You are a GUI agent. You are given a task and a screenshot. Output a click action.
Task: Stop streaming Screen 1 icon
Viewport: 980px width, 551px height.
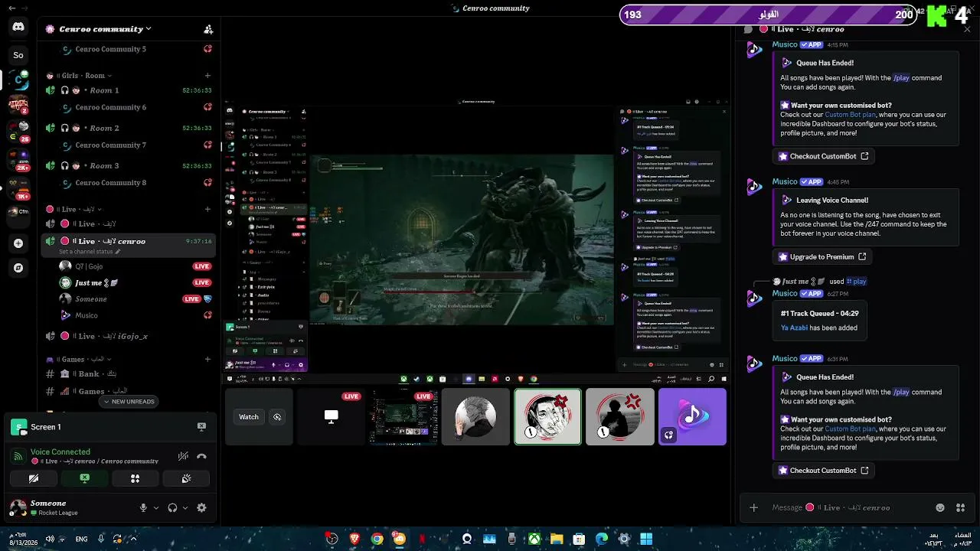coord(201,426)
